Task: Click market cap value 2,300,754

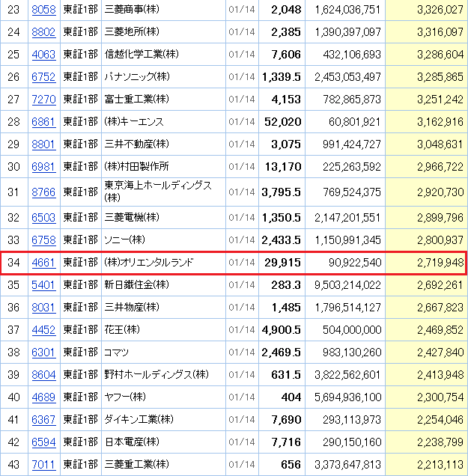Action: coord(440,397)
